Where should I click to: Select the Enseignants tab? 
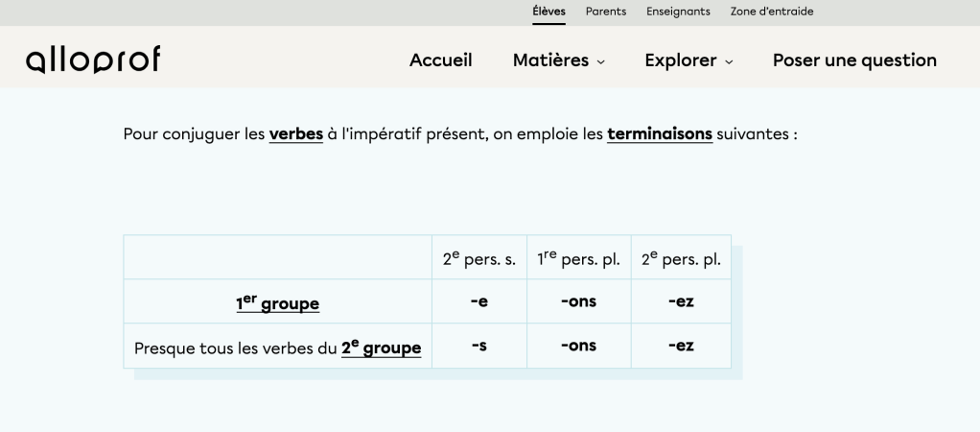point(678,12)
